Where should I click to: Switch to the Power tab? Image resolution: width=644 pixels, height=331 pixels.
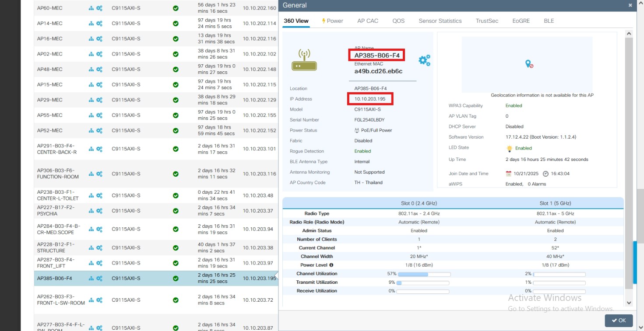coord(333,21)
